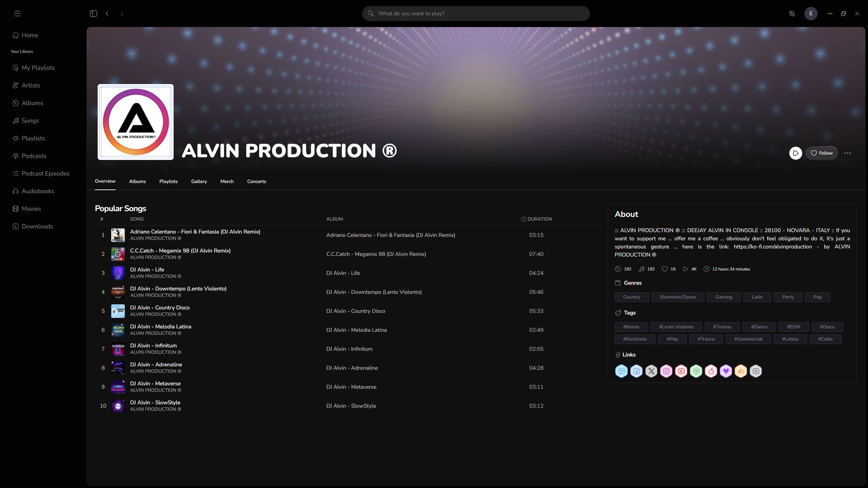Focus the 'What do you want to play?' search field
868x488 pixels.
(476, 14)
